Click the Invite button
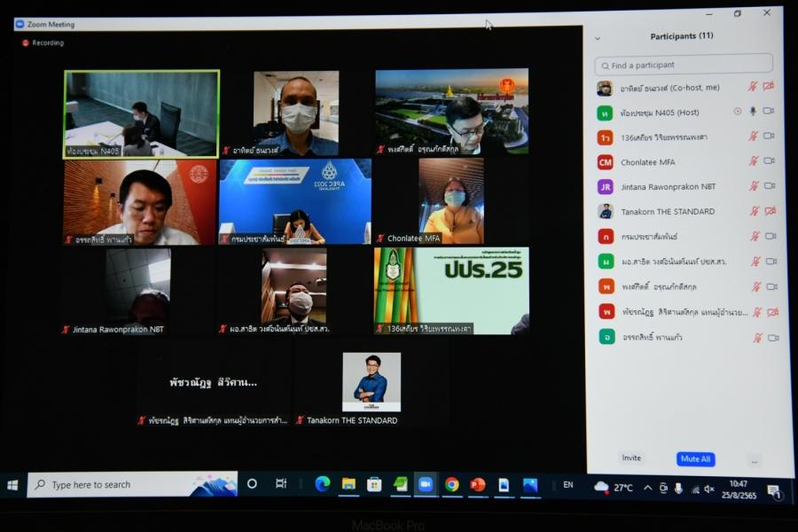This screenshot has width=798, height=532. (x=631, y=458)
